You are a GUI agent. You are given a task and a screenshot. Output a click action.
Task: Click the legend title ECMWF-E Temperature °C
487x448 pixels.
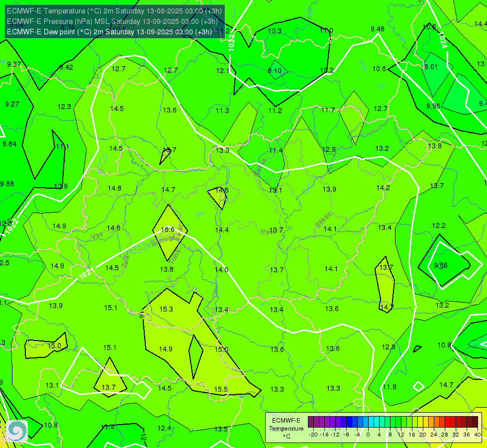[286, 429]
